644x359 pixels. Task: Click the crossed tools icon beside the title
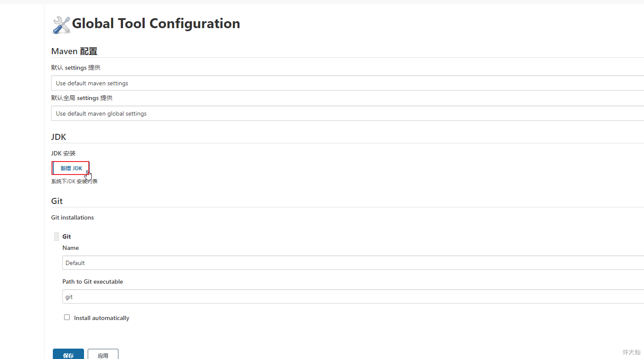point(61,25)
